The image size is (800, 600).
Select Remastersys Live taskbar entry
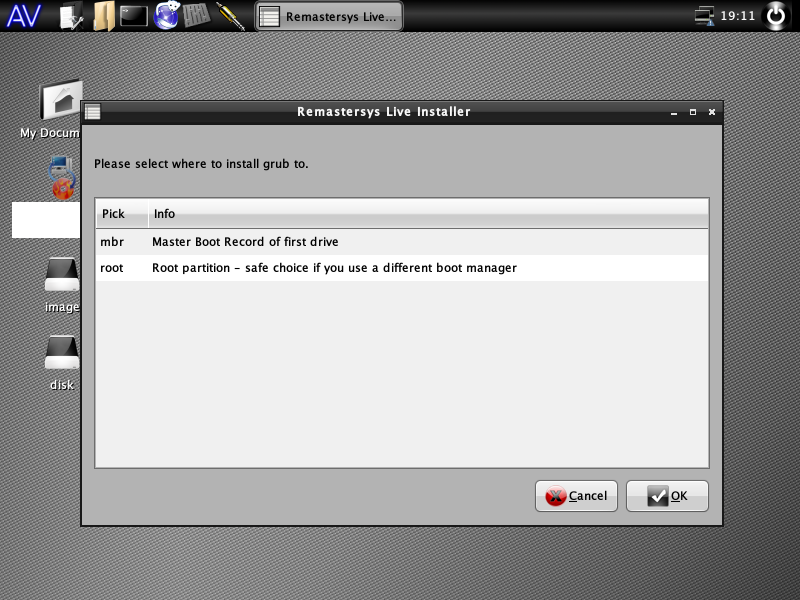329,16
